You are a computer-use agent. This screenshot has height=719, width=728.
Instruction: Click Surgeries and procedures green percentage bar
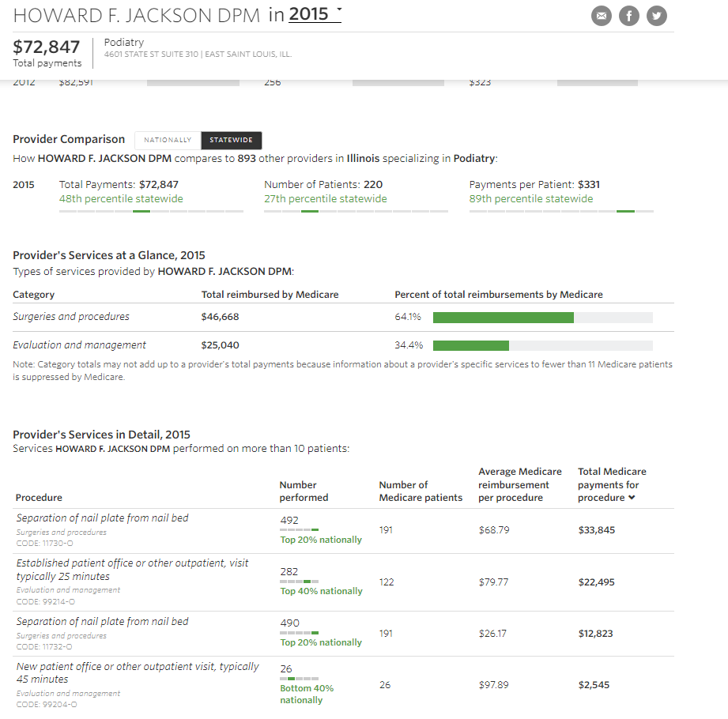pyautogui.click(x=503, y=318)
